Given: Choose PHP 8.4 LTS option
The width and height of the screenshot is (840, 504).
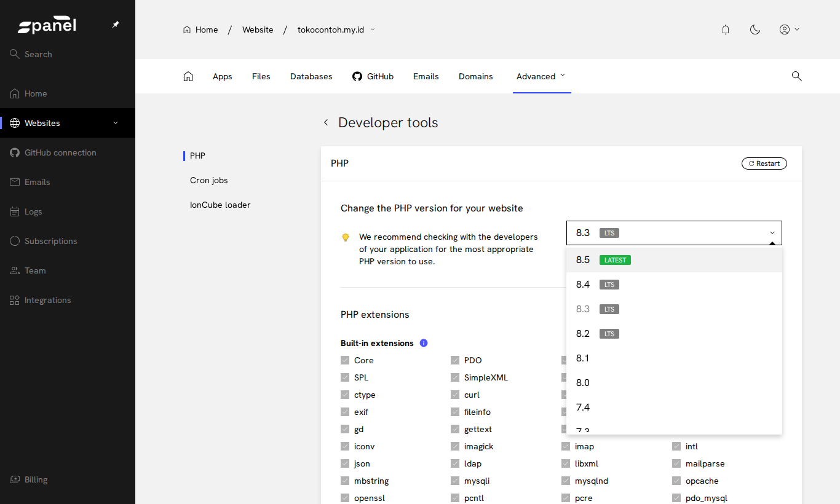Looking at the screenshot, I should coord(674,285).
